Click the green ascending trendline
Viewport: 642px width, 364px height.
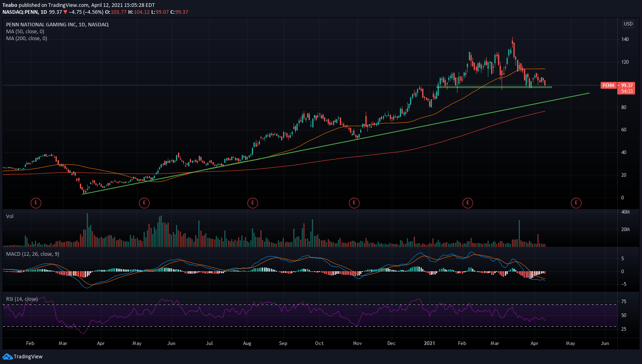(336, 143)
